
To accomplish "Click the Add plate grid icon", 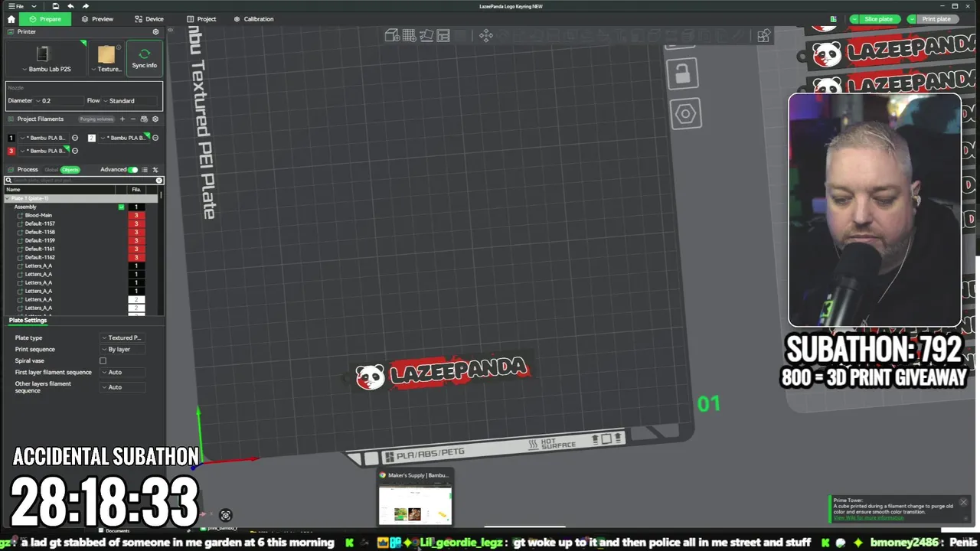I will (x=409, y=35).
